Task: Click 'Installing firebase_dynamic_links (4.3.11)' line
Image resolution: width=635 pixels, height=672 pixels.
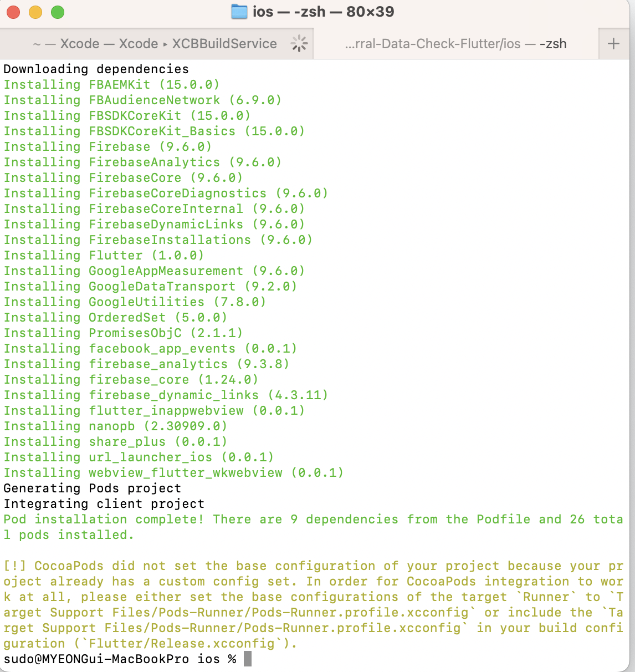Action: pyautogui.click(x=166, y=395)
